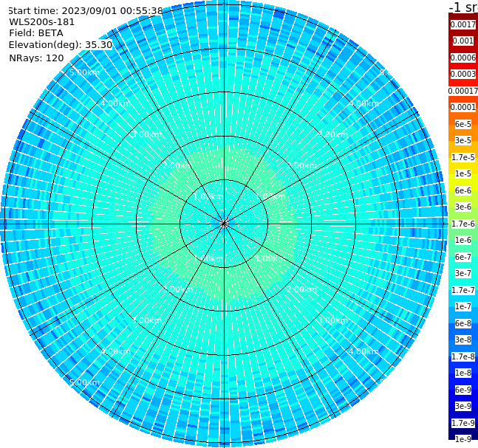This screenshot has height=448, width=478.
Task: Select the 0.0017 colorbar tick label
Action: [463, 24]
